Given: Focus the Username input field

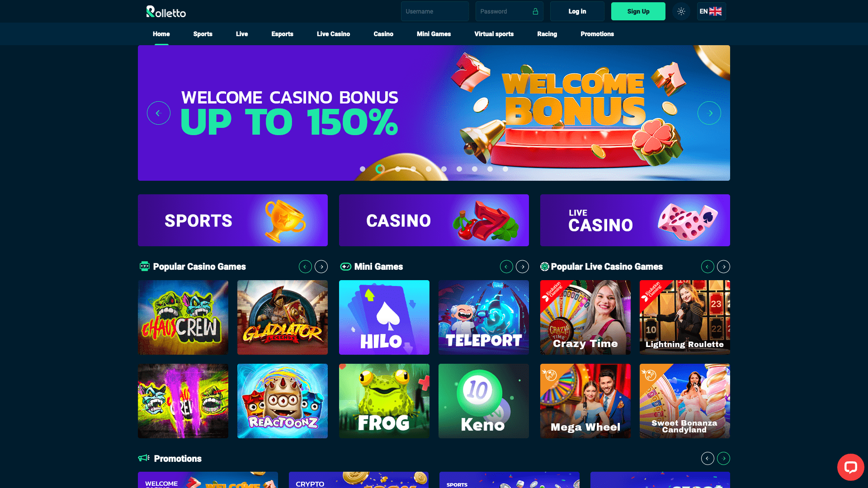Looking at the screenshot, I should [435, 11].
